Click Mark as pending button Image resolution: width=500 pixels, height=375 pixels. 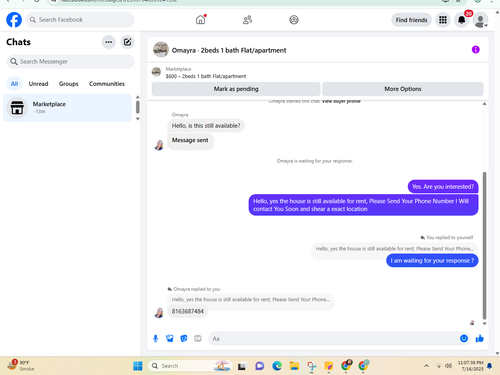[236, 89]
